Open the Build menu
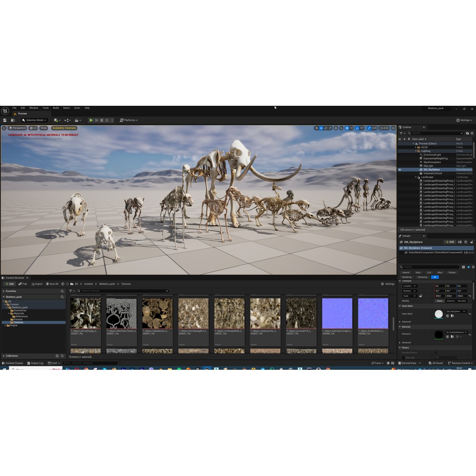 pyautogui.click(x=56, y=108)
